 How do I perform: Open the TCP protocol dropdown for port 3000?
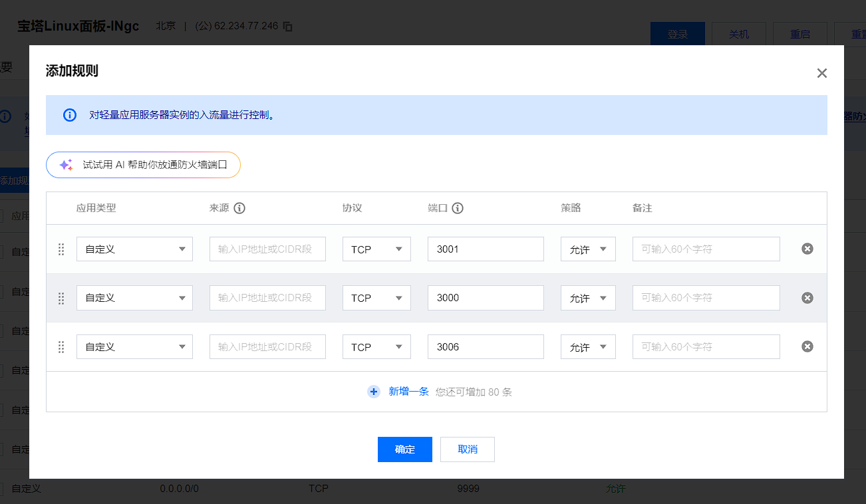376,298
